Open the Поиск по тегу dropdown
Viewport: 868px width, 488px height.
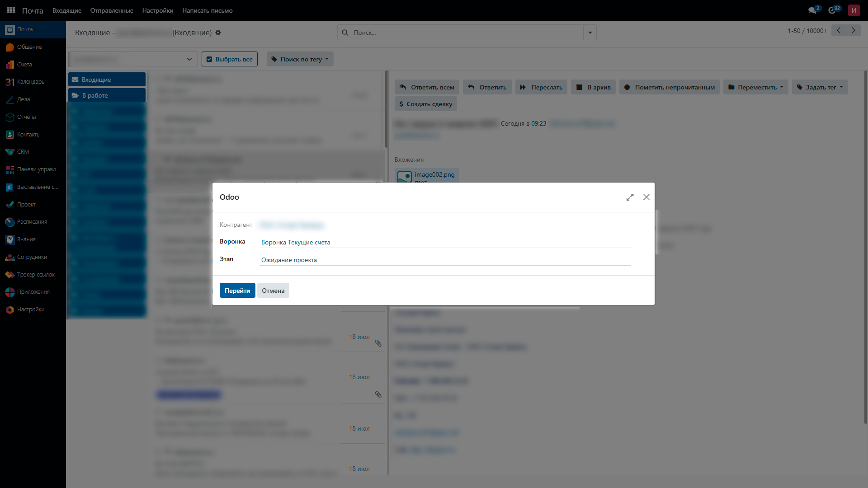coord(300,59)
